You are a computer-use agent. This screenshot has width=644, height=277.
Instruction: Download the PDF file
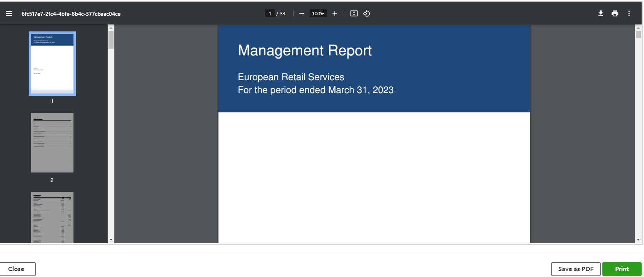(x=600, y=13)
